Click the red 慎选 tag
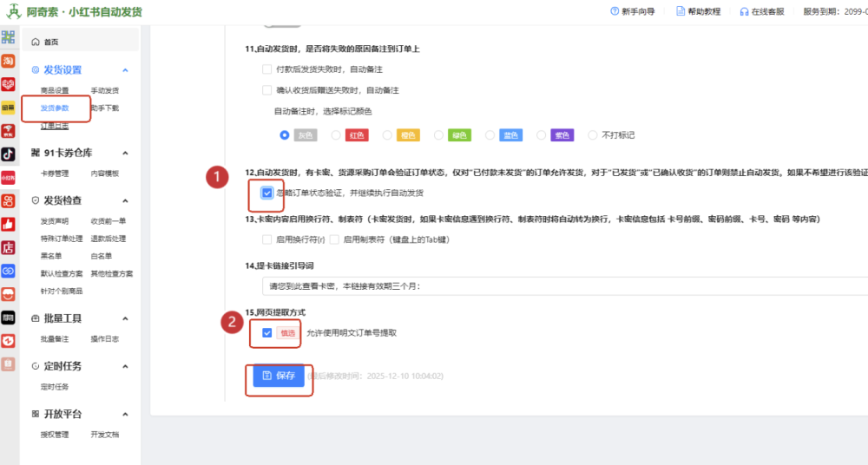Screen dimensions: 868x465 [x=288, y=332]
